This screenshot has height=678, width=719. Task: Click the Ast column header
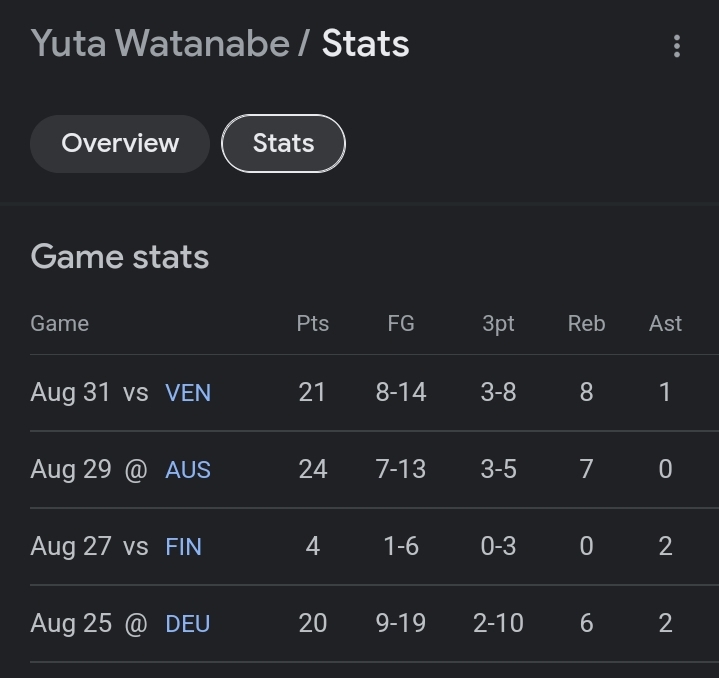pyautogui.click(x=665, y=324)
